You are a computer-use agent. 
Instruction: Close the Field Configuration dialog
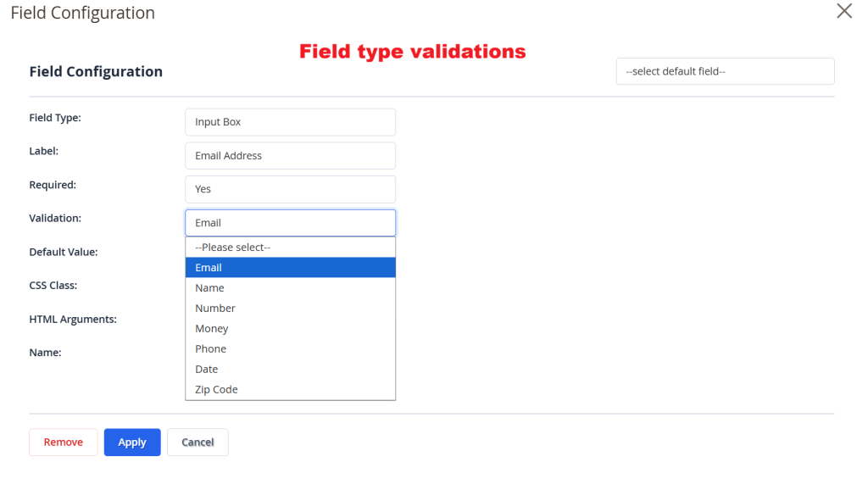[843, 10]
